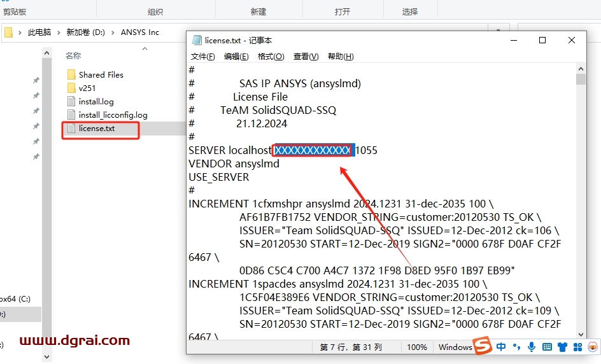The image size is (601, 364).
Task: Click the INCREMENT 1spacdes line
Action: 337,284
